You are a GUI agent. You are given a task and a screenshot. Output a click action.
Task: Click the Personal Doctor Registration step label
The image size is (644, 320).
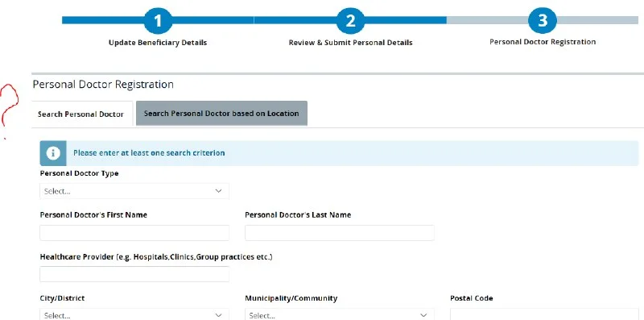point(543,42)
